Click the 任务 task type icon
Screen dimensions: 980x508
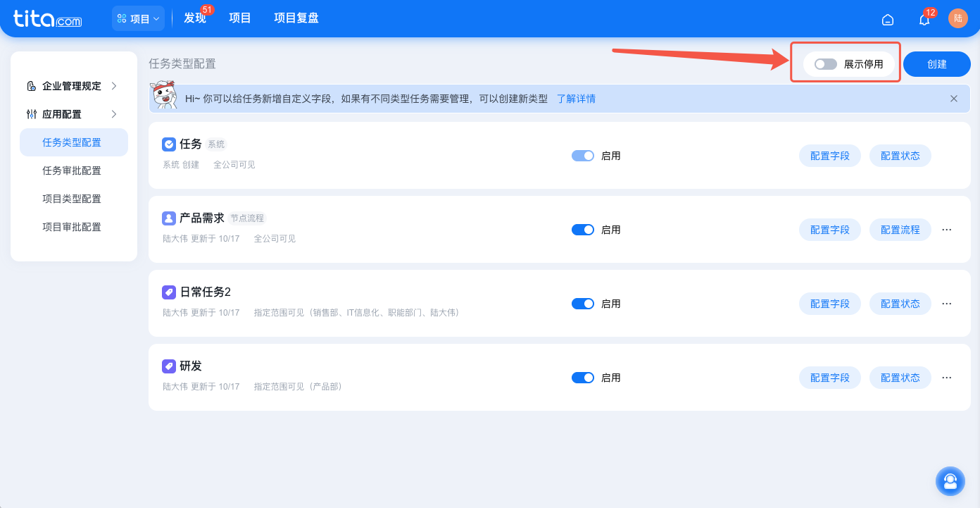[169, 144]
